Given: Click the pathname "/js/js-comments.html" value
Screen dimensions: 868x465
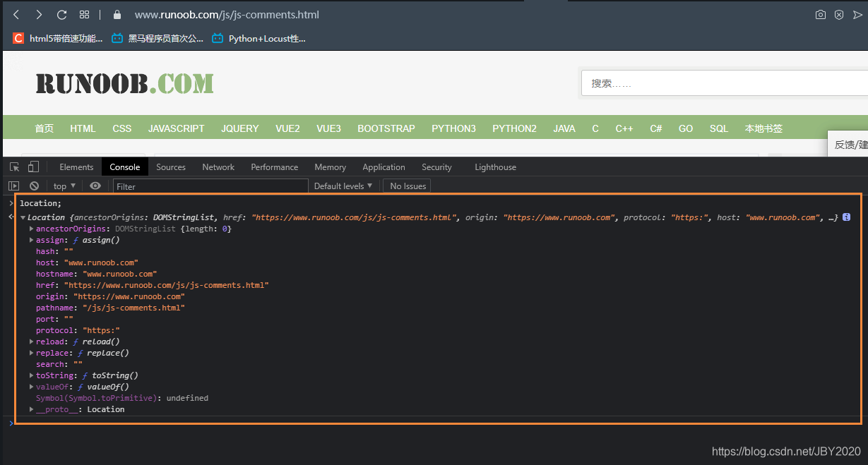Looking at the screenshot, I should point(133,308).
